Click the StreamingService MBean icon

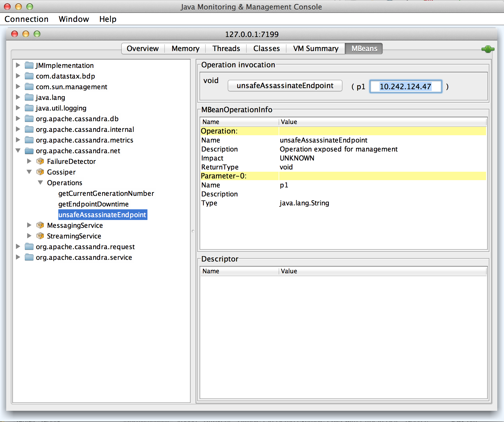pyautogui.click(x=40, y=236)
